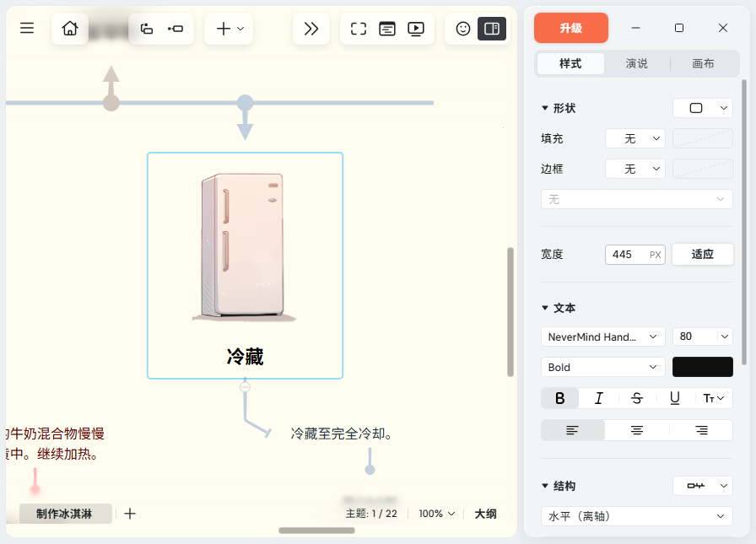Pick the 边框 border color swatch
This screenshot has width=756, height=544.
(x=703, y=169)
